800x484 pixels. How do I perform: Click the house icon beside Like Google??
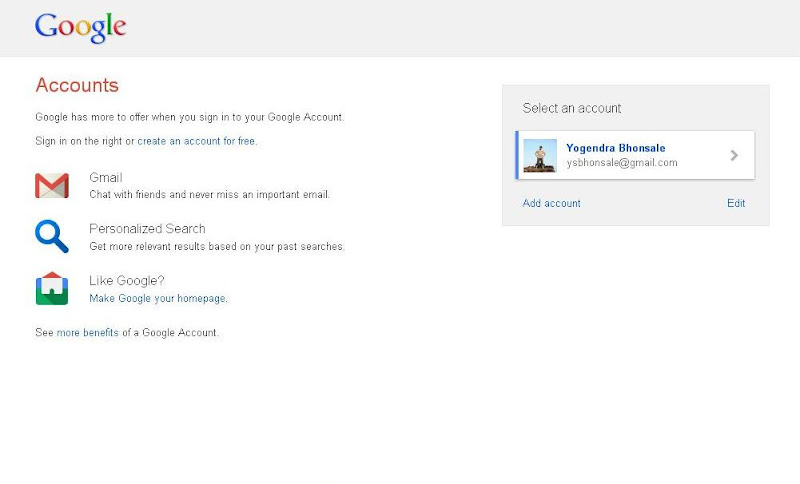click(52, 288)
